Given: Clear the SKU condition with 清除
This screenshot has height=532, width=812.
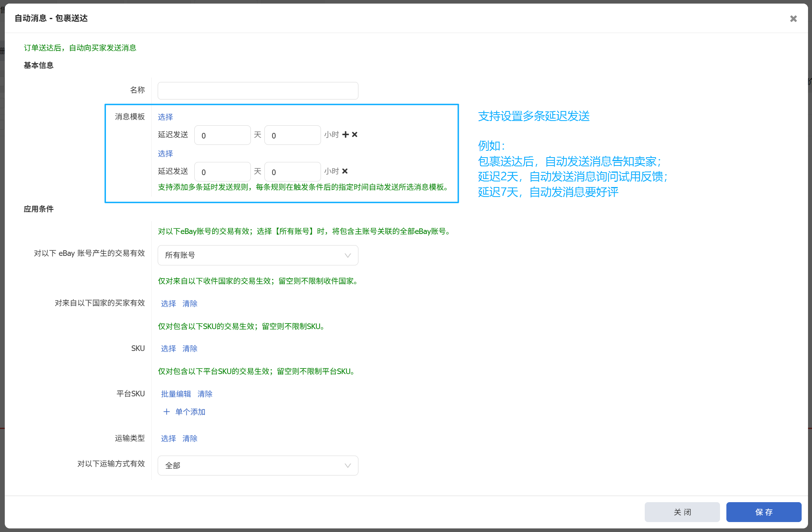Looking at the screenshot, I should pos(190,349).
